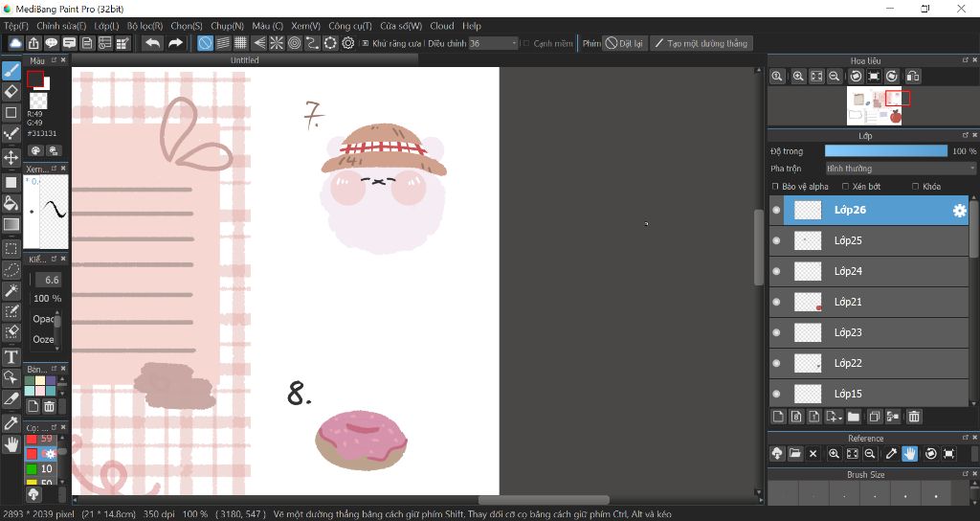Open the Pha trộn blend mode dropdown

coord(900,169)
